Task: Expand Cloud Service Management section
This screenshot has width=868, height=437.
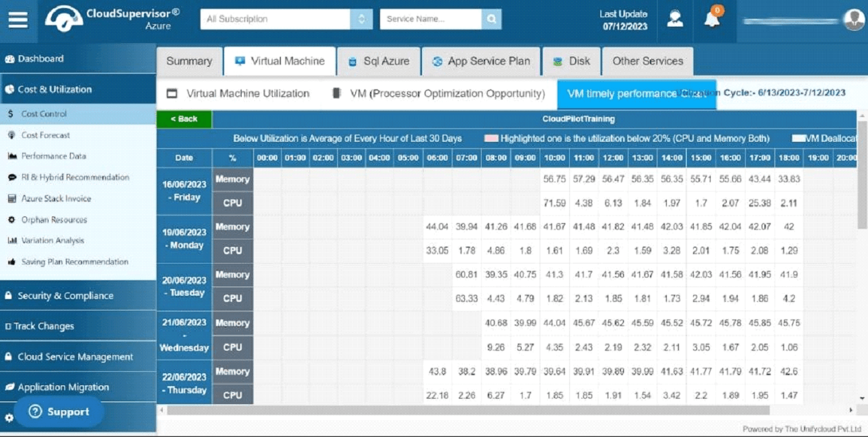Action: coord(78,357)
